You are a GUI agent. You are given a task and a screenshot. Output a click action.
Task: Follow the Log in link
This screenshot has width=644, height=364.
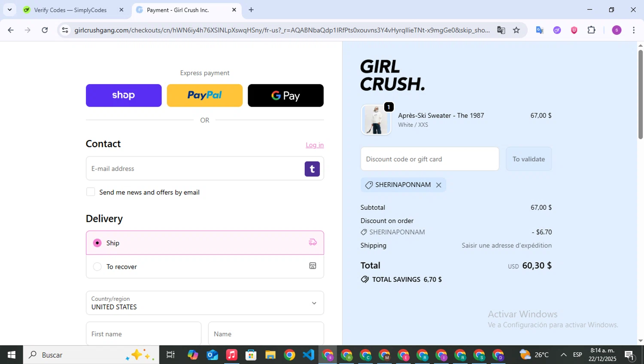(315, 145)
